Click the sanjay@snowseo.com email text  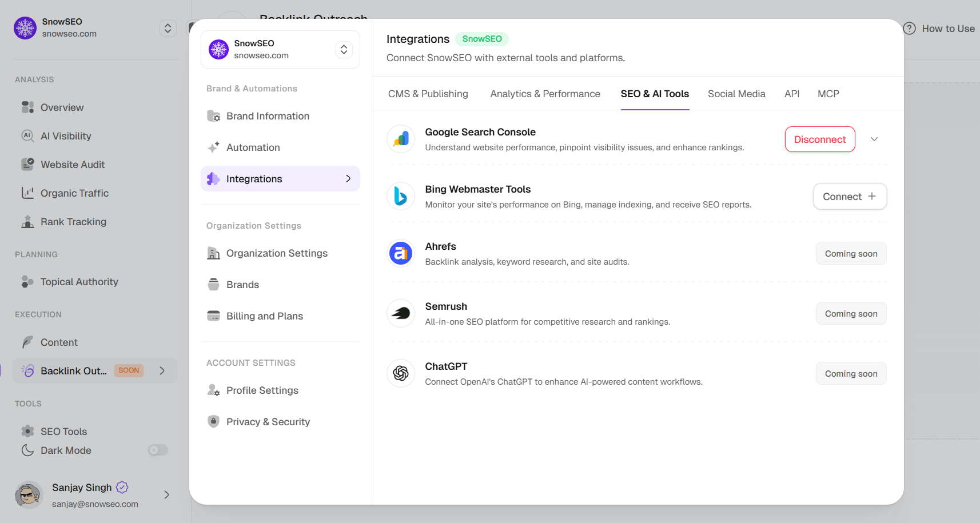[x=95, y=504]
